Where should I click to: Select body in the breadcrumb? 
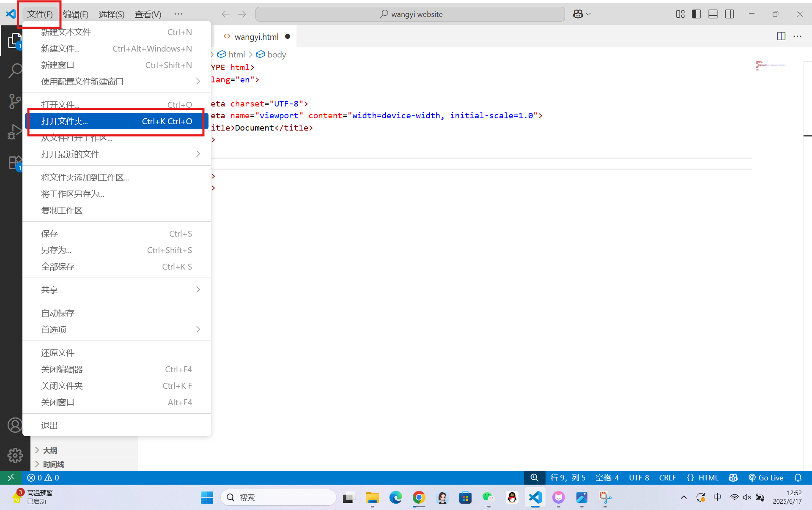click(271, 55)
